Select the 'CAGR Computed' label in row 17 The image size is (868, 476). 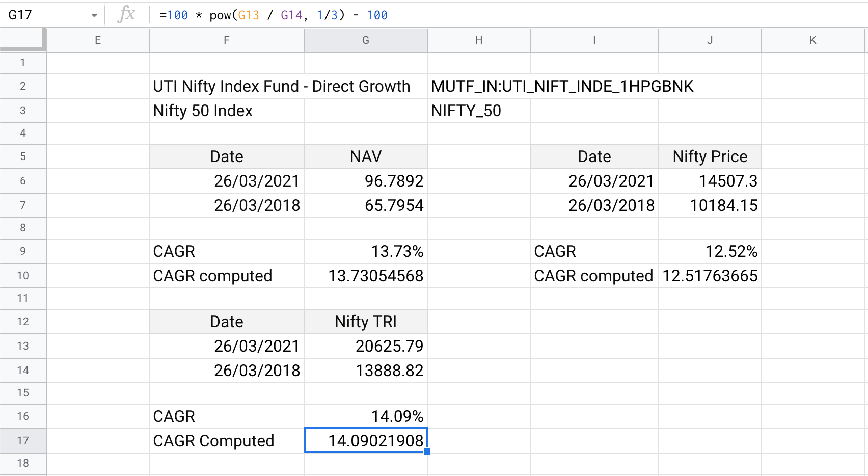pyautogui.click(x=227, y=441)
